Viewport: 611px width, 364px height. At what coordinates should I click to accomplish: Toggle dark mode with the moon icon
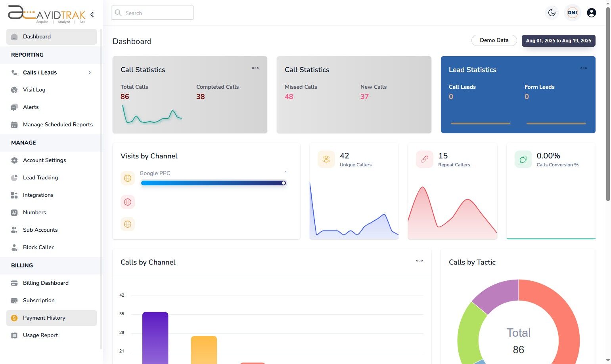click(x=552, y=13)
